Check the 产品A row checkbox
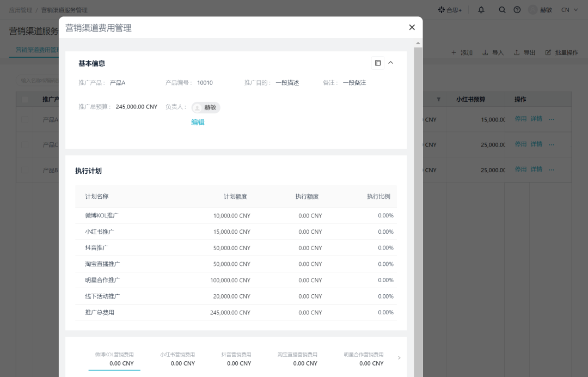The height and width of the screenshot is (377, 588). (24, 120)
